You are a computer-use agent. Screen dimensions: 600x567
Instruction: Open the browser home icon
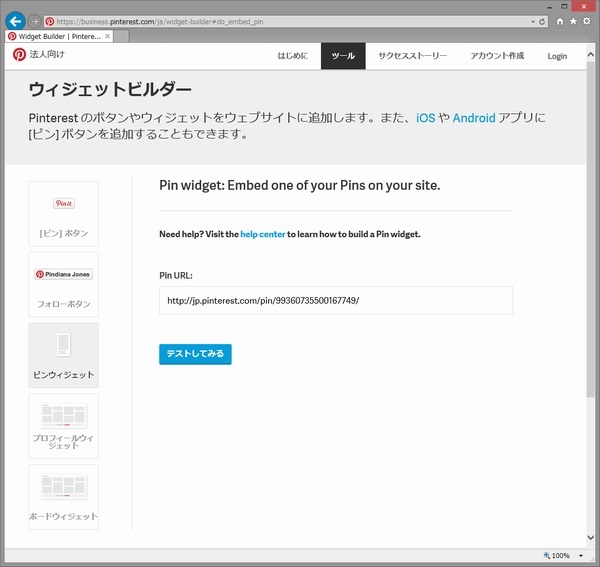pyautogui.click(x=560, y=21)
